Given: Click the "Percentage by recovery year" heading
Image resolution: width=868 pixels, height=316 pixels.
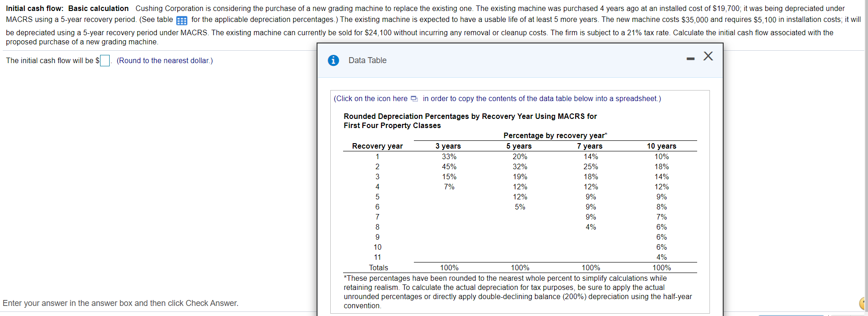Looking at the screenshot, I should 554,135.
